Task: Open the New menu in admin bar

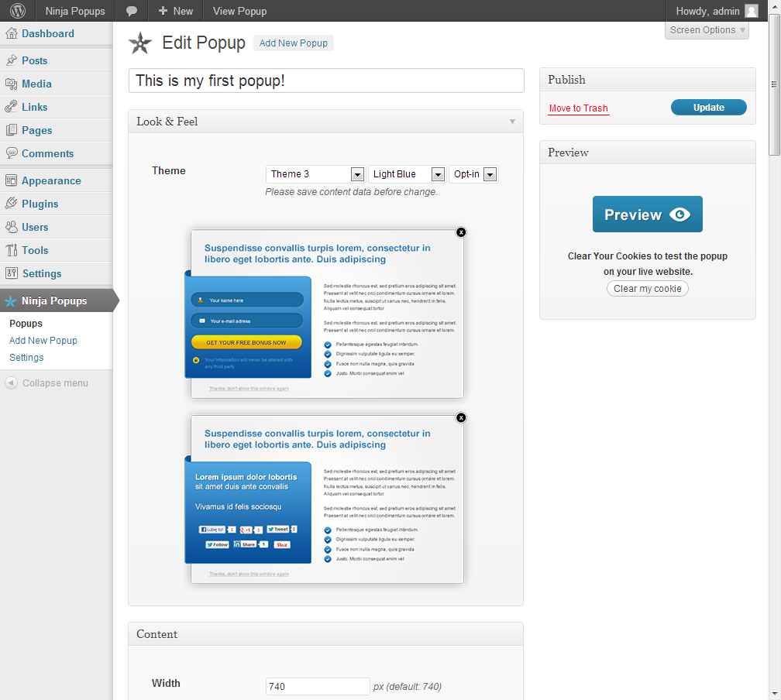Action: coord(175,11)
